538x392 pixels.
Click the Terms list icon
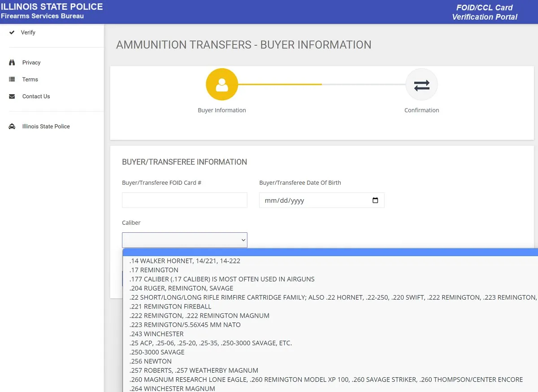click(12, 79)
